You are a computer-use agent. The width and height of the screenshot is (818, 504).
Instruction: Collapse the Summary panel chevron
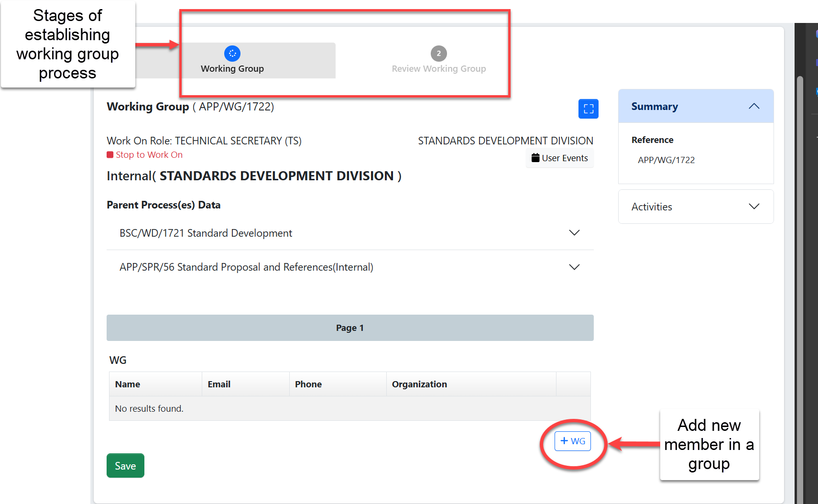click(x=753, y=106)
